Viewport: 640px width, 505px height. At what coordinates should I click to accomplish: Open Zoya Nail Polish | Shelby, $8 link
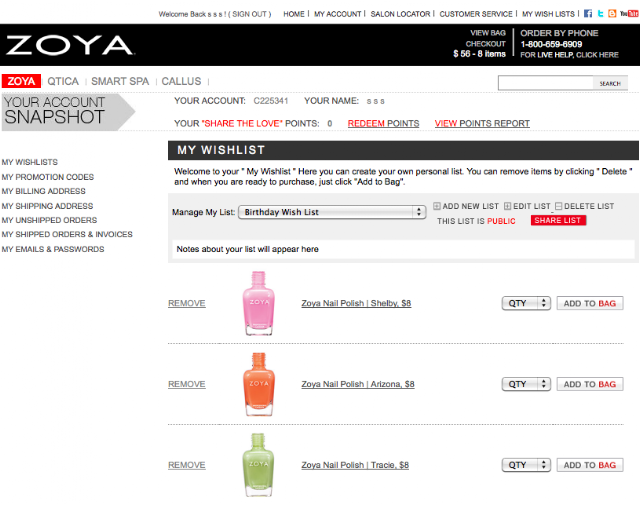coord(356,303)
